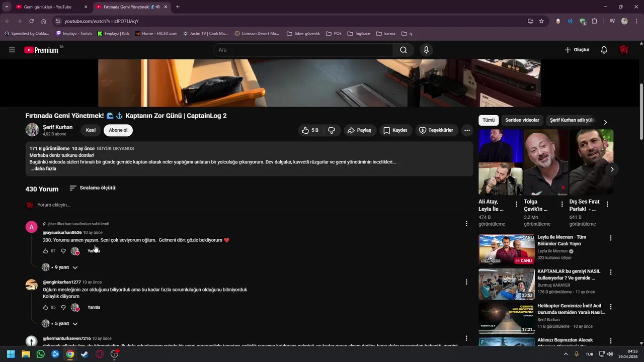Open options for Ali Atay short
The image size is (644, 362).
click(x=516, y=205)
